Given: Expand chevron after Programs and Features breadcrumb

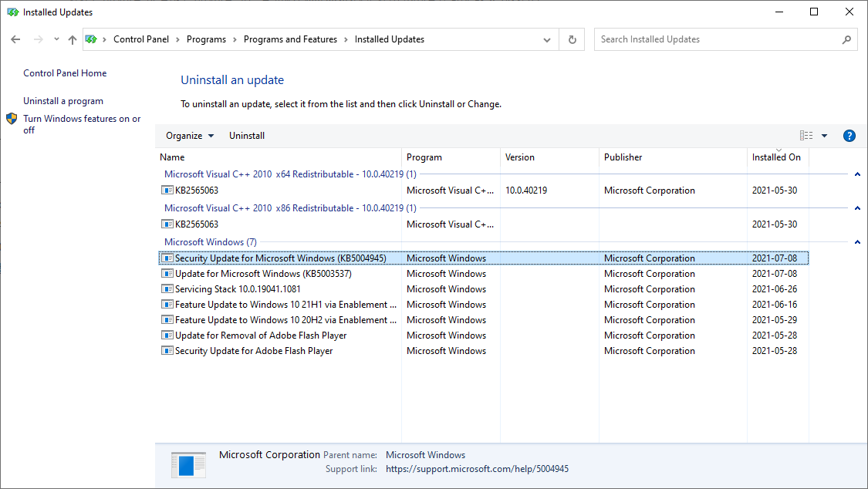Looking at the screenshot, I should [x=346, y=40].
